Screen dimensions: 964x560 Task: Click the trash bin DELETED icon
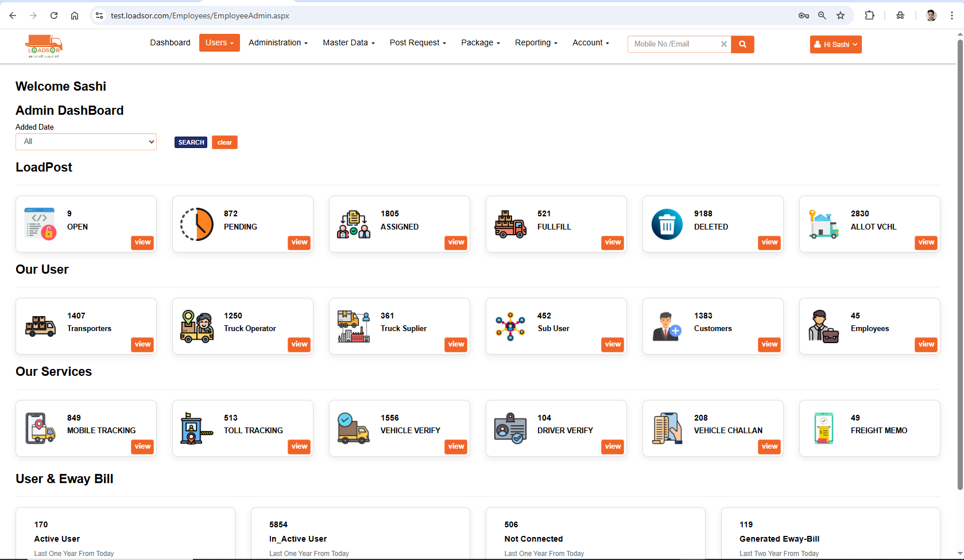[x=667, y=224]
